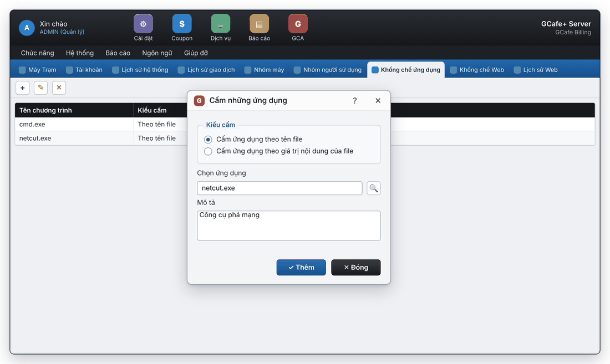Screen dimensions: 610x364
Task: Open the Dịch vụ services icon
Action: coord(221,24)
